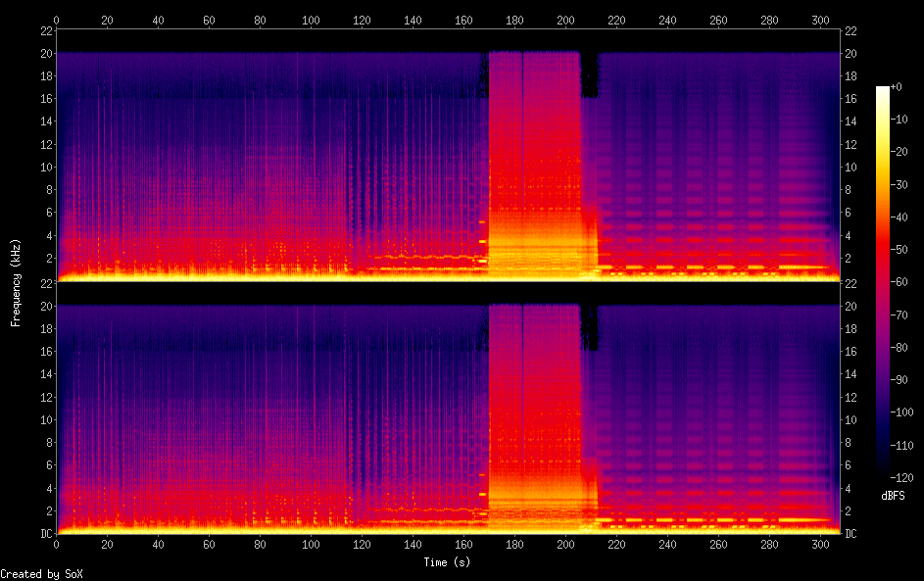Click the "DC" label at the bottom-right corner
The width and height of the screenshot is (924, 581).
click(x=851, y=534)
